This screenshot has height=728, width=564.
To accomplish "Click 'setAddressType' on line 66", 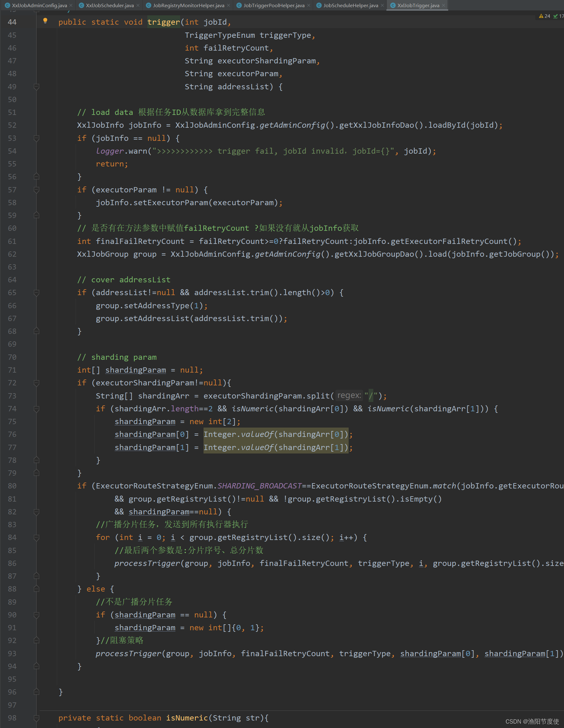I will click(157, 306).
